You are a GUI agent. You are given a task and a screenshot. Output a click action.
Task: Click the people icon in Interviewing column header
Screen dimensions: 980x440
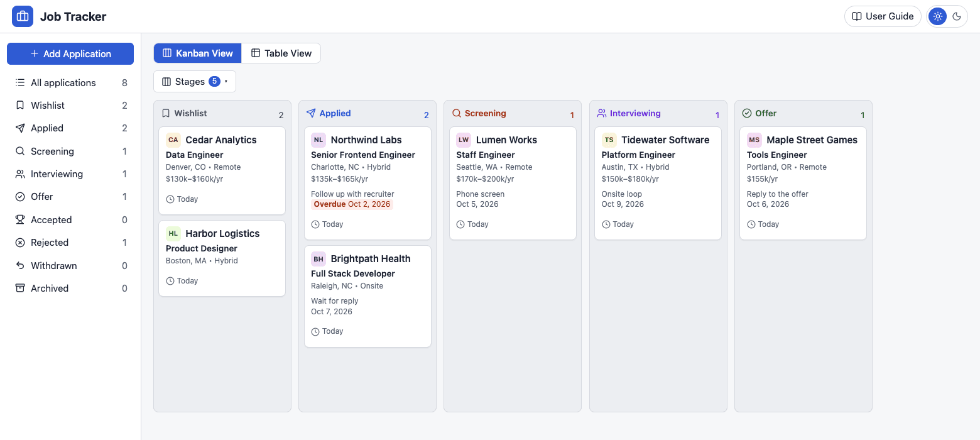tap(602, 113)
